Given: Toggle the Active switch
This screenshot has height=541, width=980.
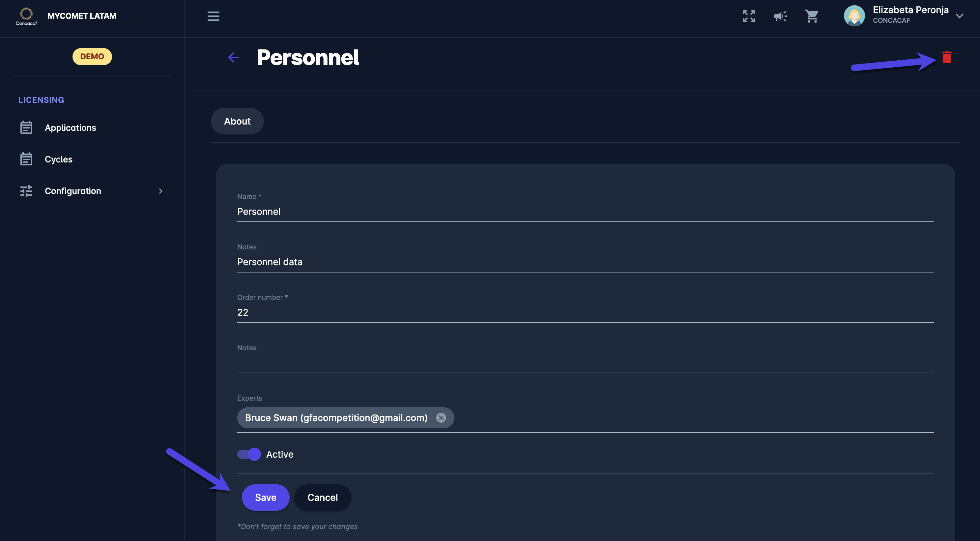Looking at the screenshot, I should click(x=249, y=454).
